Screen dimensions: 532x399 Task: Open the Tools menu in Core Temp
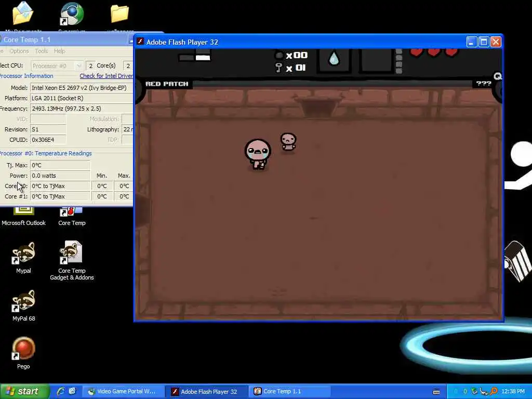point(42,51)
